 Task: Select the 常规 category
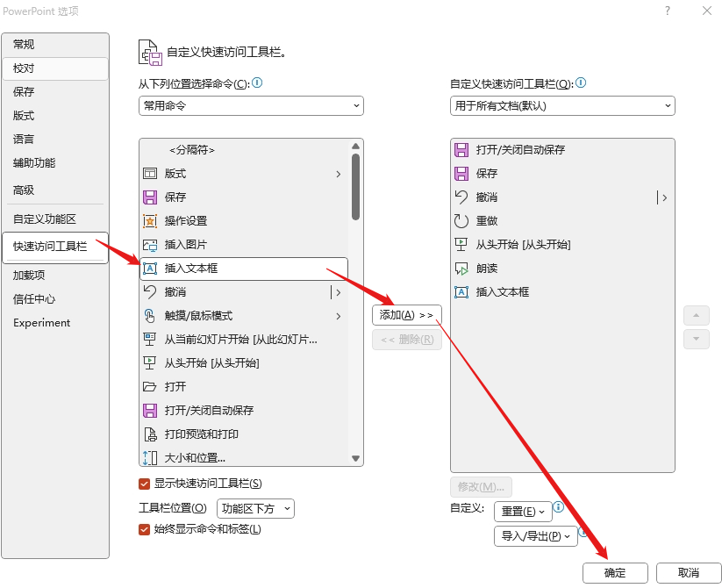pyautogui.click(x=55, y=45)
